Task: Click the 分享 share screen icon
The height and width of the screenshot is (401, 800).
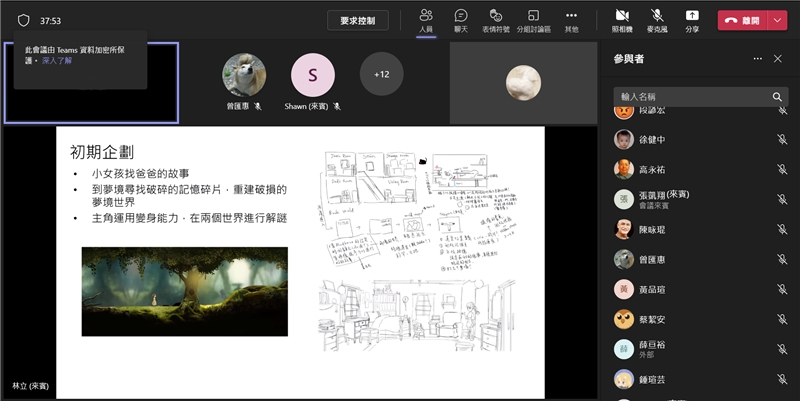Action: [692, 20]
